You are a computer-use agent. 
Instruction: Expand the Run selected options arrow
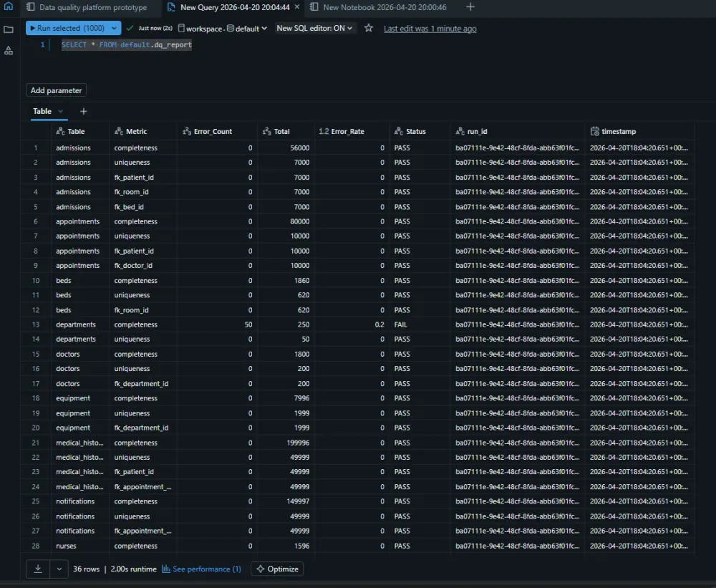click(114, 29)
